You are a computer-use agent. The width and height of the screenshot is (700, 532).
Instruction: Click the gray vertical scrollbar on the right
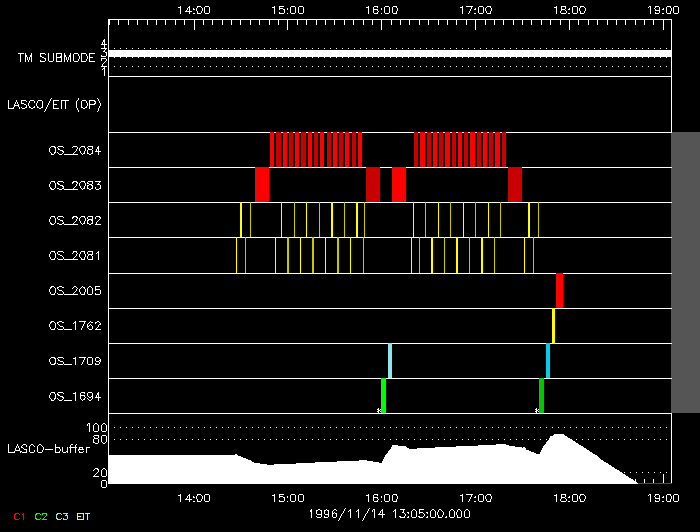coord(685,270)
